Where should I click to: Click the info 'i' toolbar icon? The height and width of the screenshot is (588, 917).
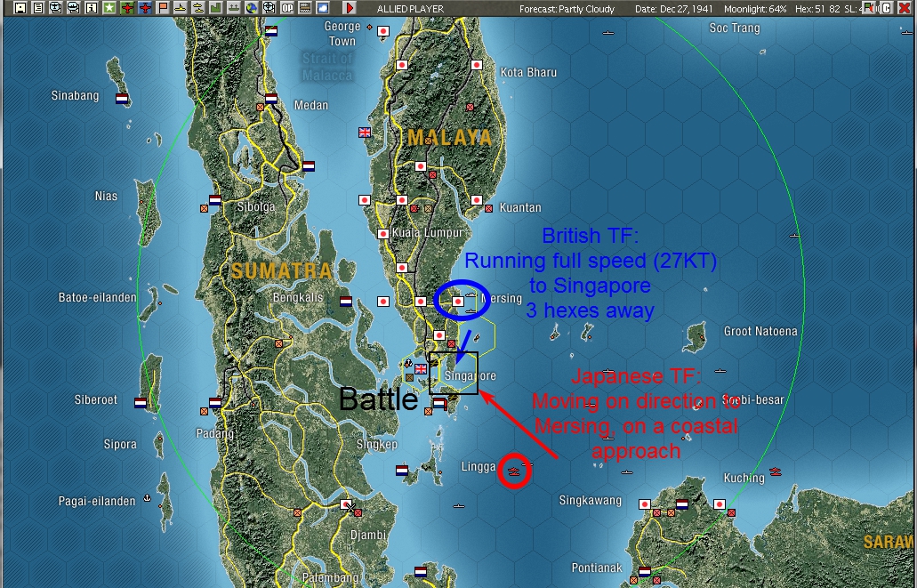click(92, 8)
